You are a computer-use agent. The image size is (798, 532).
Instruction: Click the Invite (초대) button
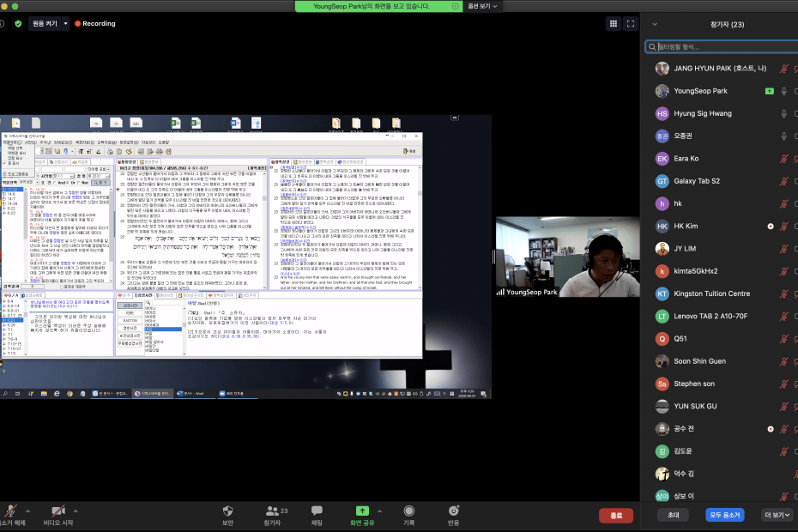coord(673,515)
